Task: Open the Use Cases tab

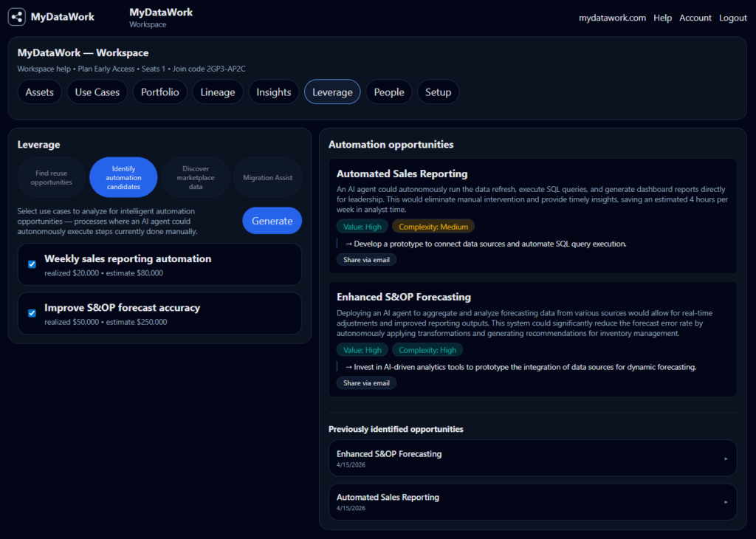Action: [97, 92]
